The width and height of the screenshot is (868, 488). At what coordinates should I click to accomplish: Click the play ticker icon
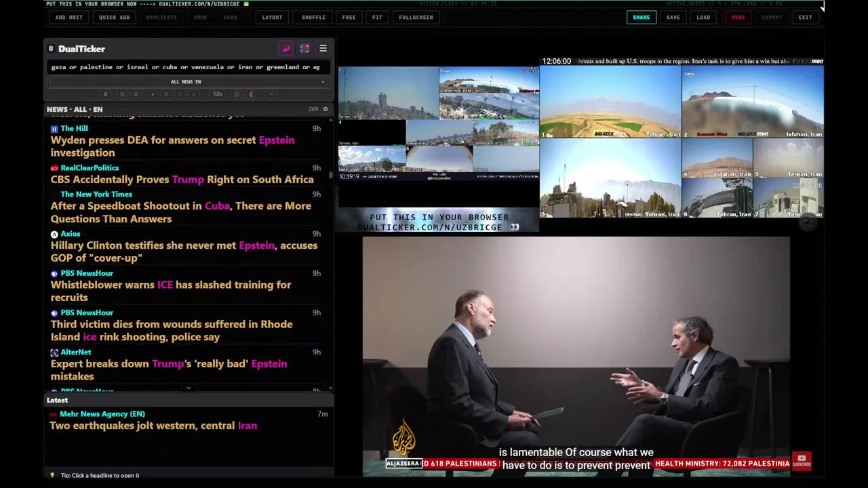pos(153,94)
